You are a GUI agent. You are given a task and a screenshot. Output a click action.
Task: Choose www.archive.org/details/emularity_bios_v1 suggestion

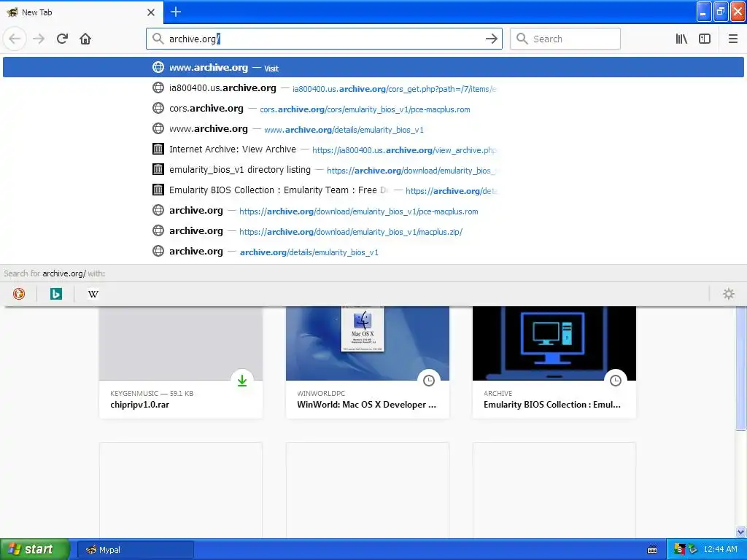tap(373, 129)
